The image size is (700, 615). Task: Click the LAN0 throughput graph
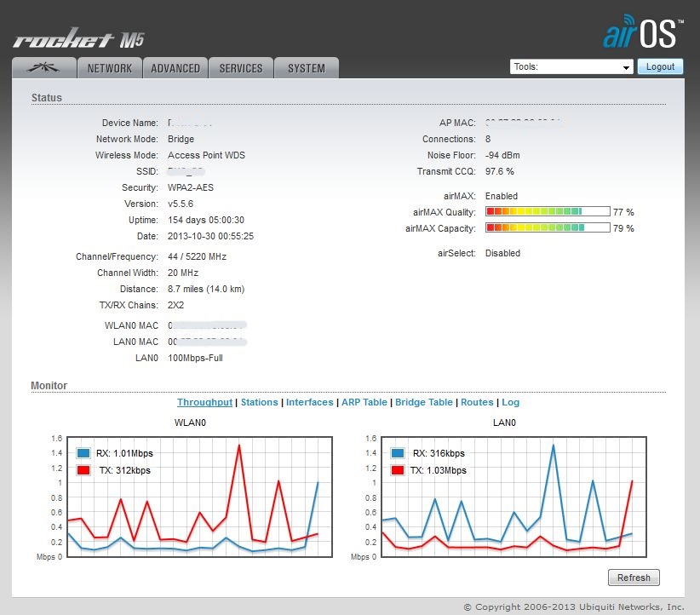514,497
